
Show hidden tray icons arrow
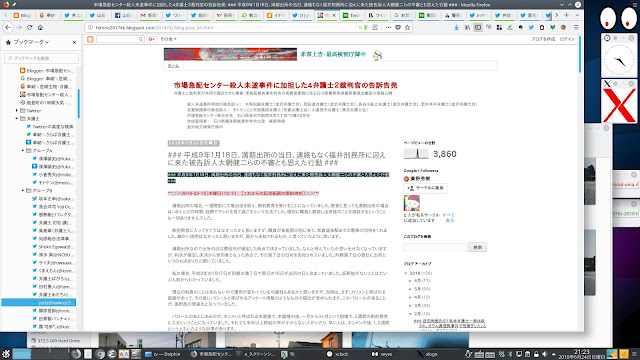[x=553, y=354]
